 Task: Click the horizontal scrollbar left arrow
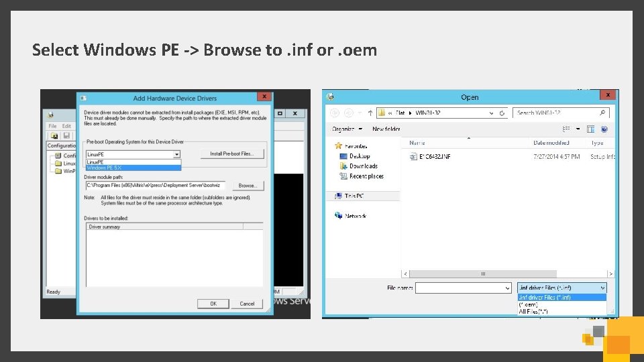[x=405, y=274]
